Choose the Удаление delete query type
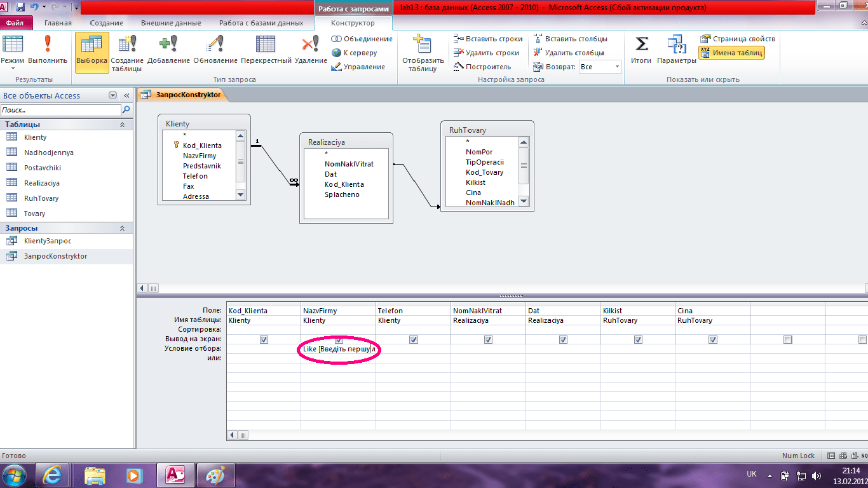This screenshot has width=868, height=488. click(311, 51)
